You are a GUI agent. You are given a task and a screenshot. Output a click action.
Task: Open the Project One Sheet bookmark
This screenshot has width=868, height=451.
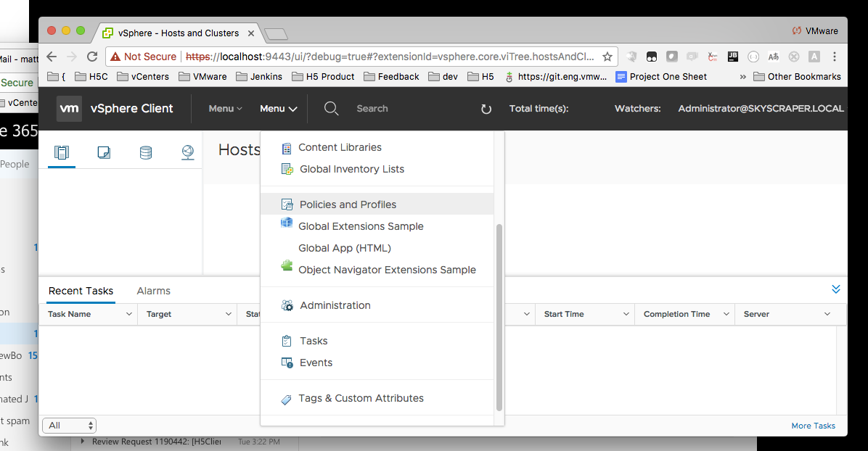pyautogui.click(x=661, y=77)
